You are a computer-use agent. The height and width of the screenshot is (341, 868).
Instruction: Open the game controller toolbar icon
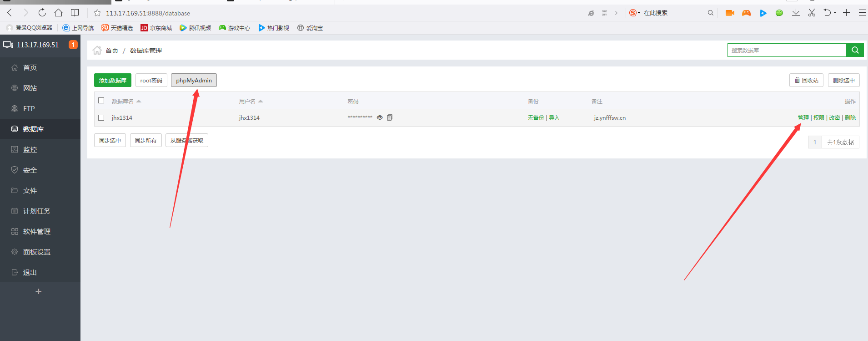pos(746,13)
